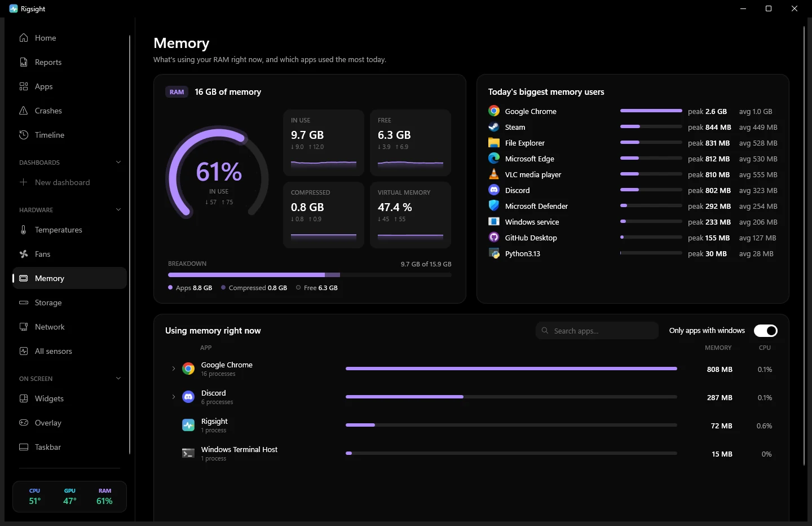The height and width of the screenshot is (526, 812).
Task: Click the Virtual Memory 47.4 % card
Action: coord(411,215)
